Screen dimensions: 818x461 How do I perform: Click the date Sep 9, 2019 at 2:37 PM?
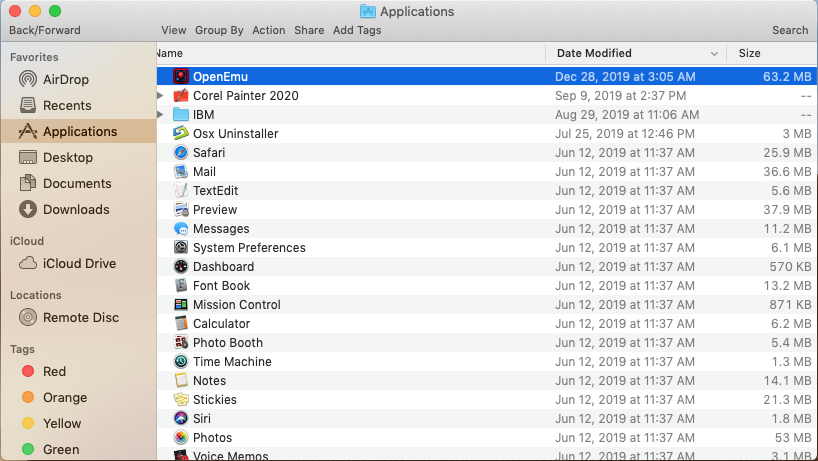[x=620, y=95]
